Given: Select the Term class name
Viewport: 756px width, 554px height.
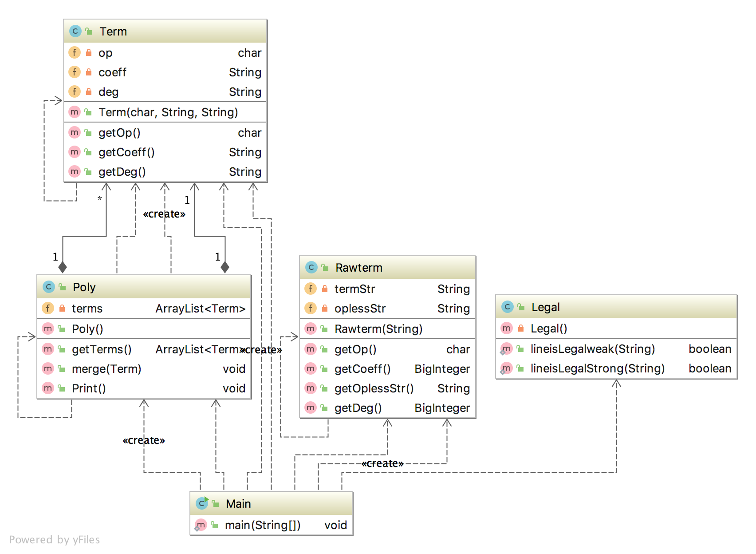Looking at the screenshot, I should 113,32.
